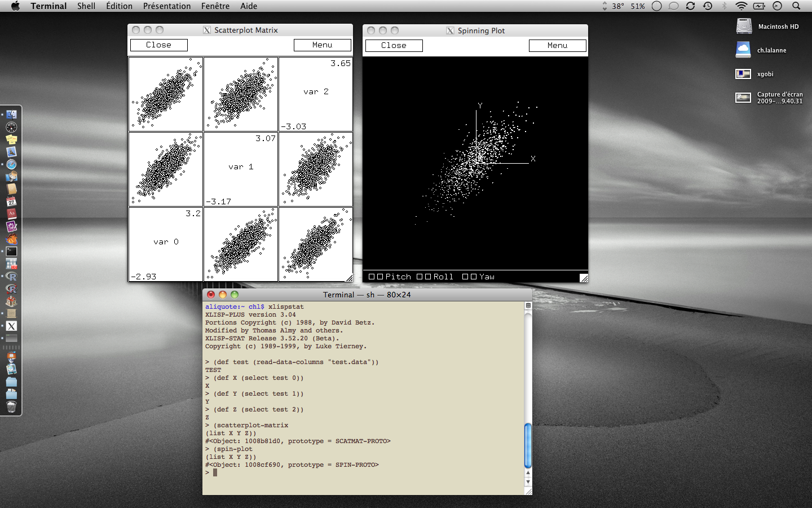Open the Time Machine menu bar icon
The image size is (812, 508).
coord(708,6)
